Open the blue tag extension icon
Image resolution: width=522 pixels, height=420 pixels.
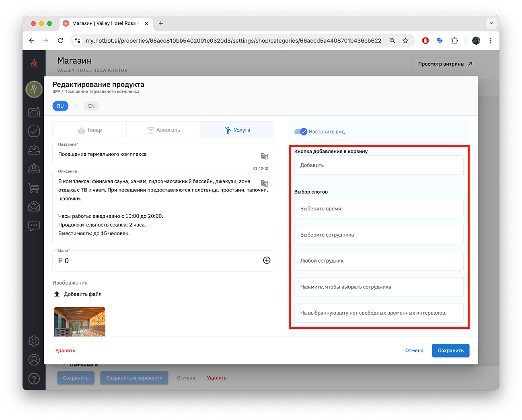[x=440, y=41]
